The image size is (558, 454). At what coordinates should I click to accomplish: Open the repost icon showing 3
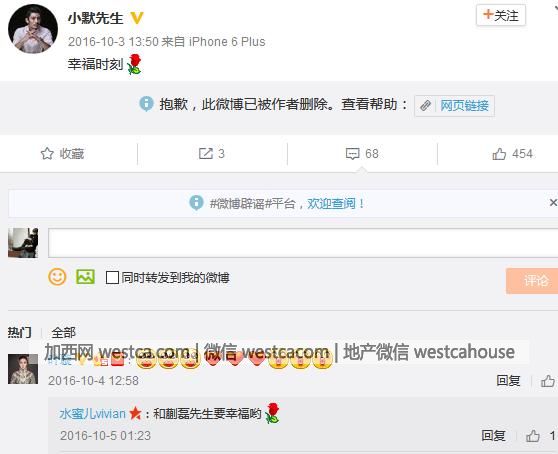click(206, 154)
